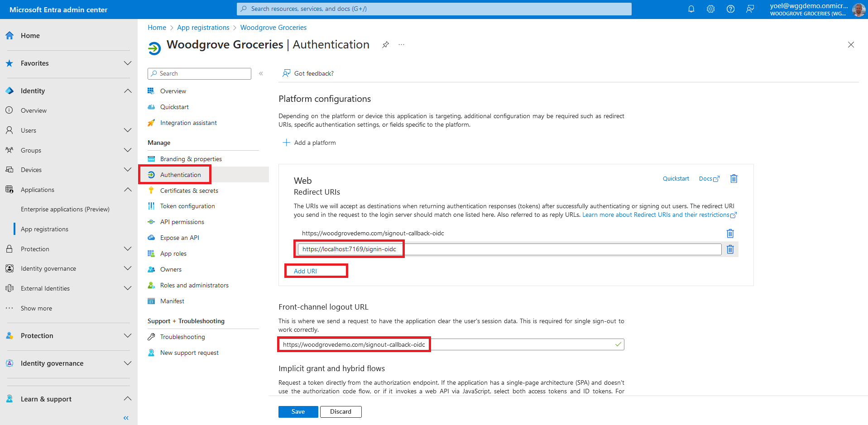Click Add a platform

click(310, 143)
